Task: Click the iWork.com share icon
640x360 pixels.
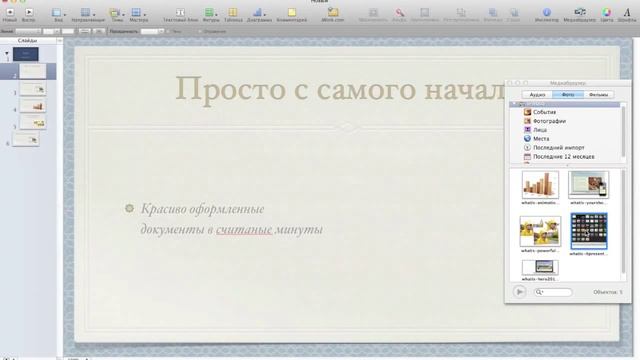Action: (x=333, y=13)
